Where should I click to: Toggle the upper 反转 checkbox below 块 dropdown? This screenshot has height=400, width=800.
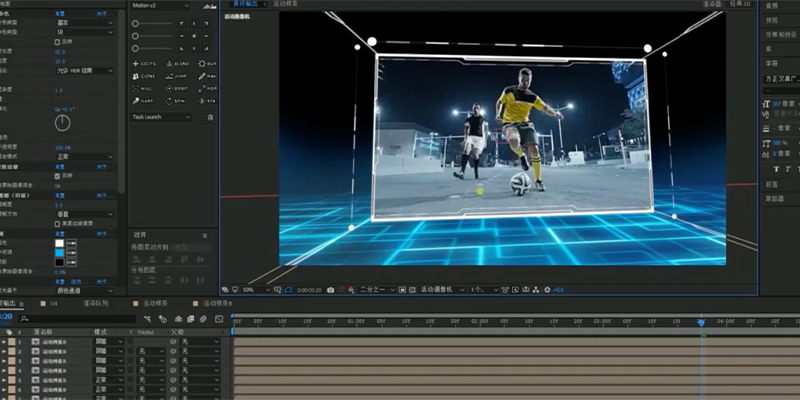pos(57,41)
